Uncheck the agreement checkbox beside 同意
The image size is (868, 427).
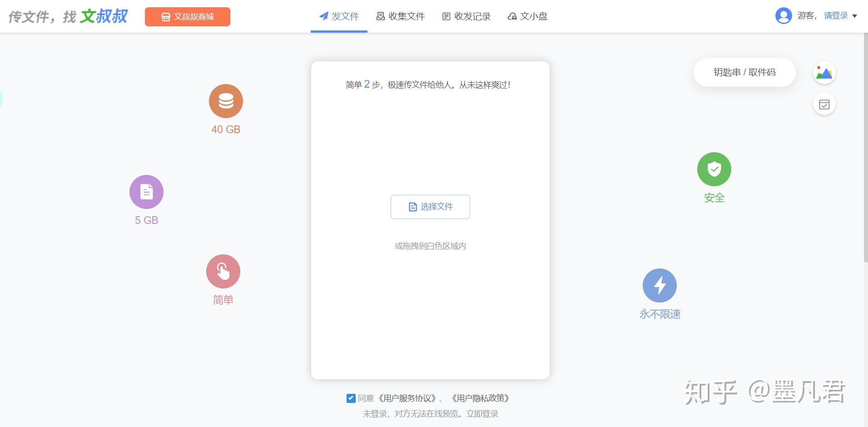[x=351, y=398]
